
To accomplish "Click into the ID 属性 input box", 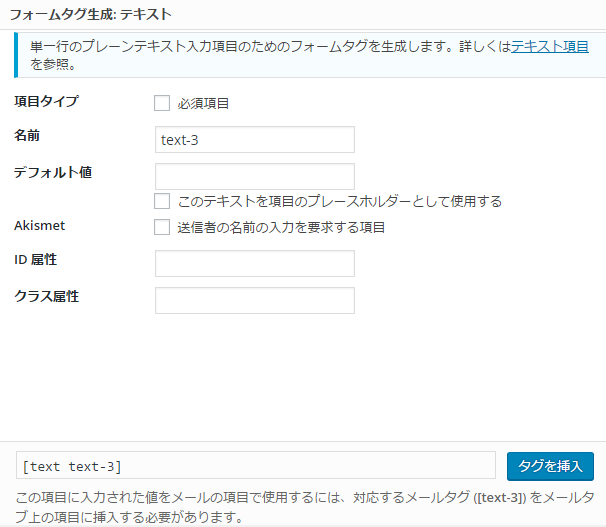I will (255, 263).
